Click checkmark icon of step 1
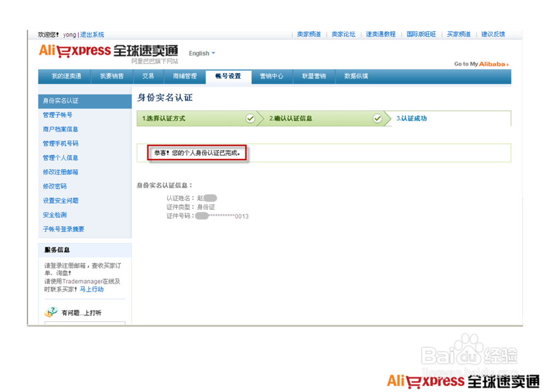 click(250, 118)
